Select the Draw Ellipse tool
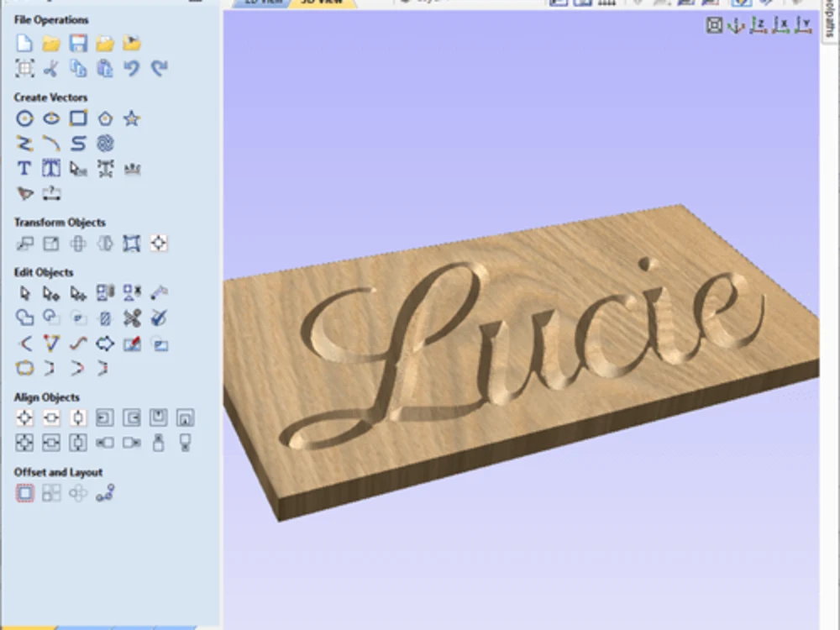Screen dimensions: 840x630 (51, 118)
